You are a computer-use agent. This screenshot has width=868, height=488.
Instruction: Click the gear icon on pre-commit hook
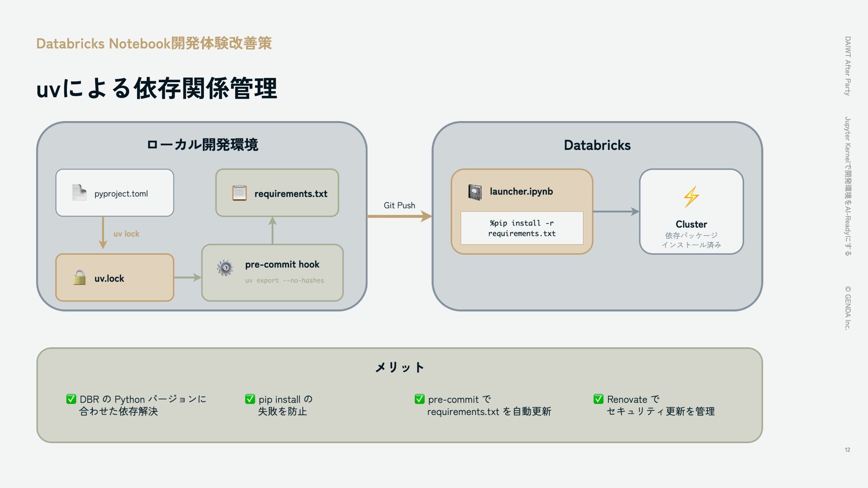pyautogui.click(x=225, y=268)
